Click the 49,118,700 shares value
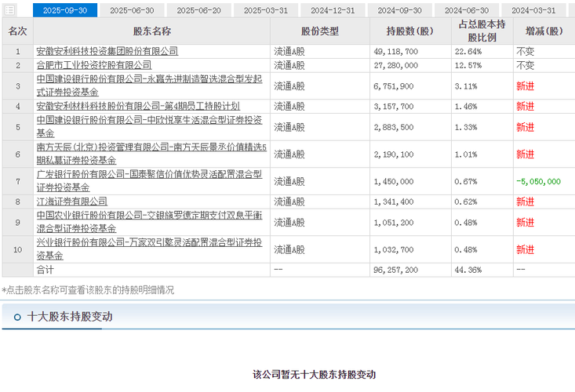The height and width of the screenshot is (392, 575). coord(395,52)
